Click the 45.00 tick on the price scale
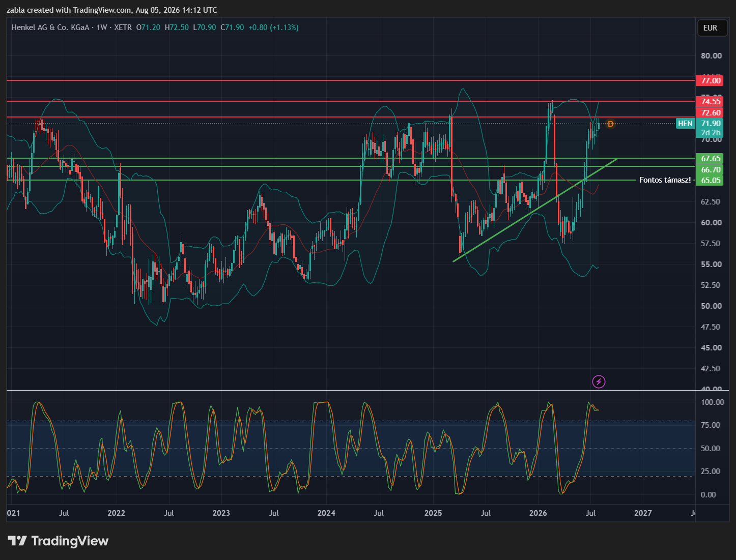 pos(711,347)
